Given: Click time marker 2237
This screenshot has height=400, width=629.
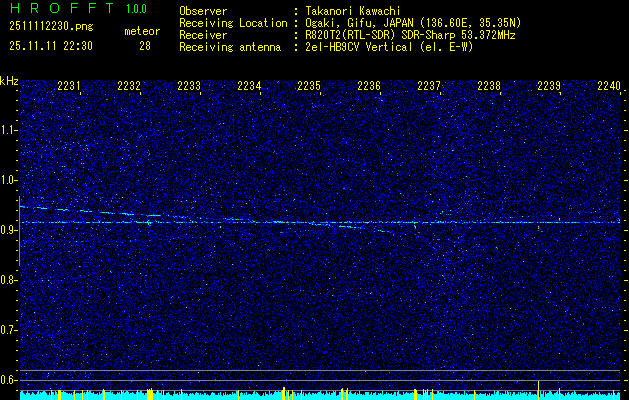Looking at the screenshot, I should pos(429,85).
